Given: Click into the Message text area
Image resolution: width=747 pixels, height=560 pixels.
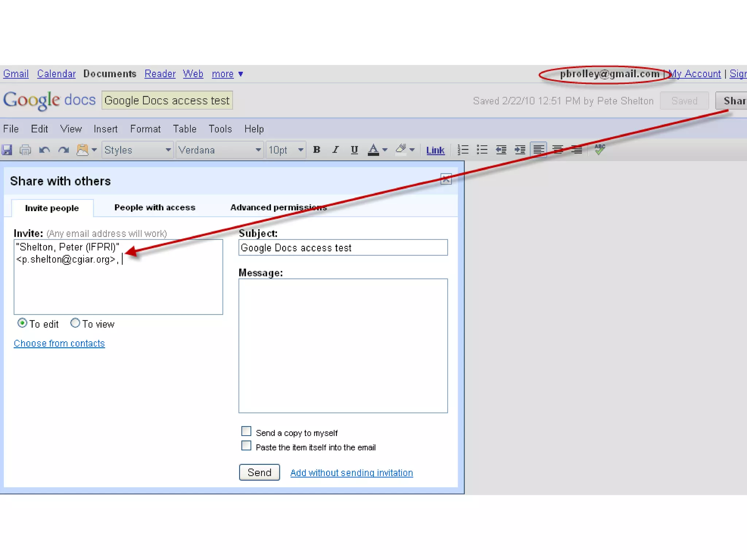Looking at the screenshot, I should (x=343, y=346).
